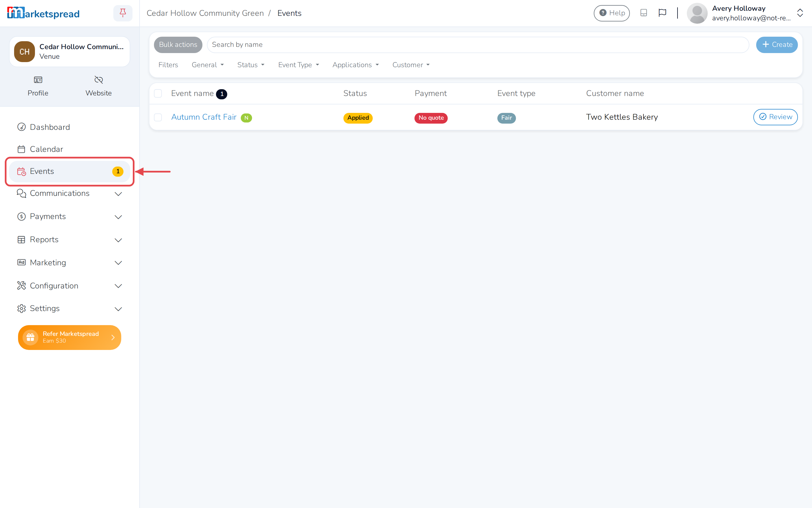Expand the Marketing menu chevron
This screenshot has width=812, height=508.
(x=118, y=263)
